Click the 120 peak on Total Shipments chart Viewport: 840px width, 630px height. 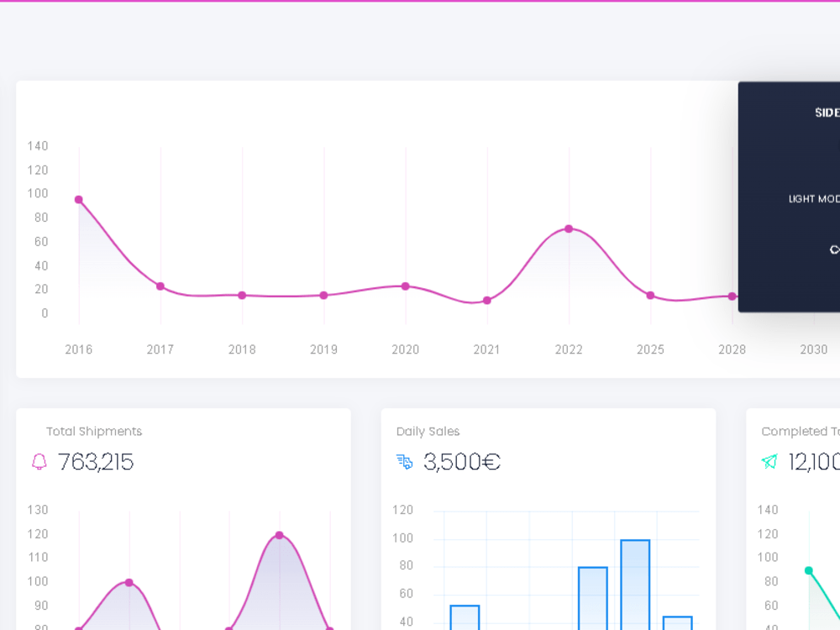click(280, 534)
